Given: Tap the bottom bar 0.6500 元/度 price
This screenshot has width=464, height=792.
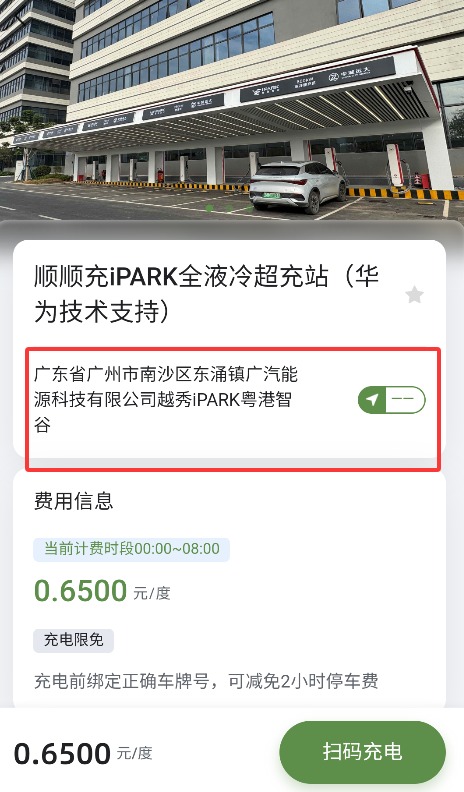Looking at the screenshot, I should coord(83,754).
